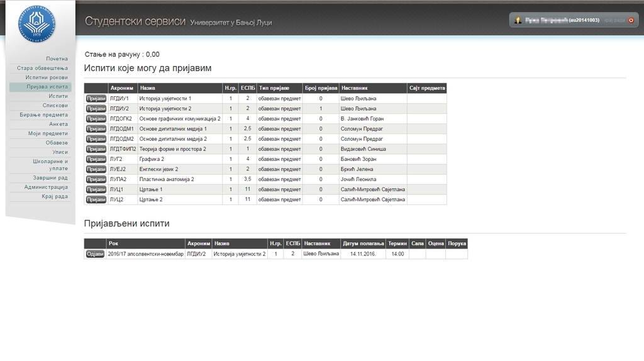Open the Анкета sidebar item
644x361 pixels.
coord(58,124)
